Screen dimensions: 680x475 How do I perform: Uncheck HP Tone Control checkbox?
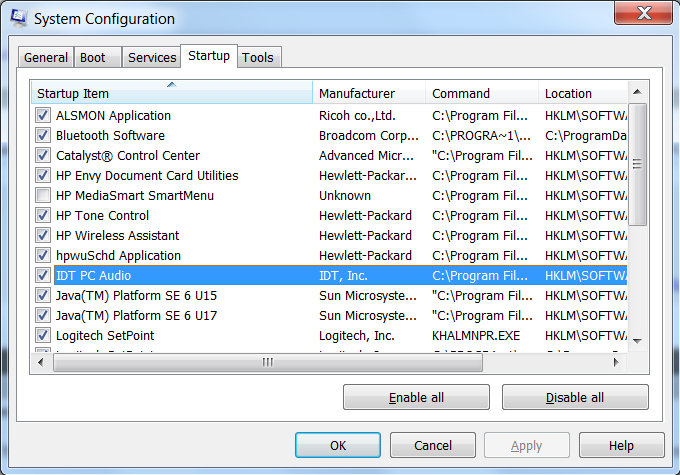43,215
